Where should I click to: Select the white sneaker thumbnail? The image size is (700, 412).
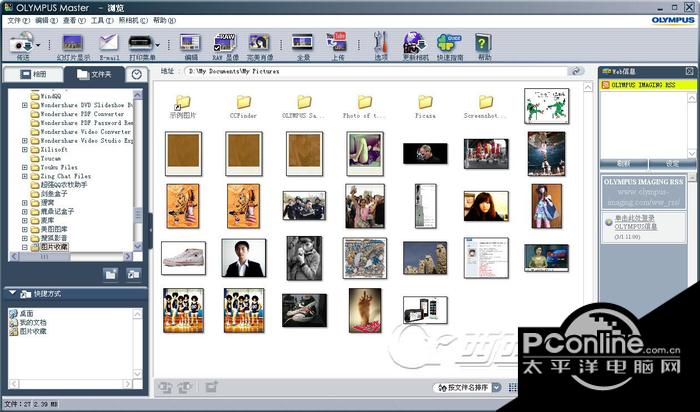click(183, 258)
